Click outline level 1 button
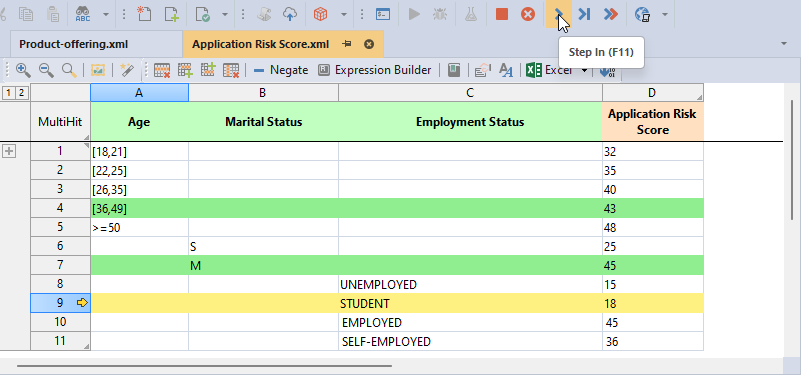 (9, 93)
